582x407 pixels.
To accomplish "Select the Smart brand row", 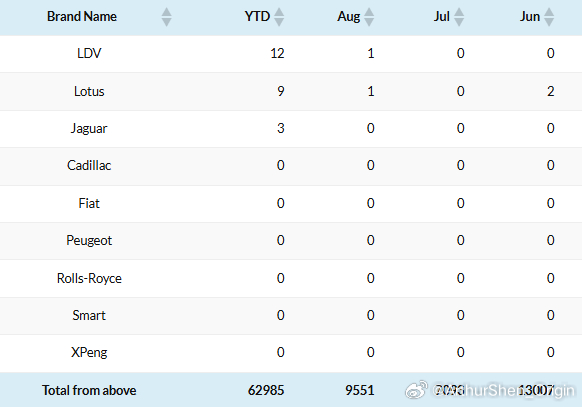I will click(291, 316).
